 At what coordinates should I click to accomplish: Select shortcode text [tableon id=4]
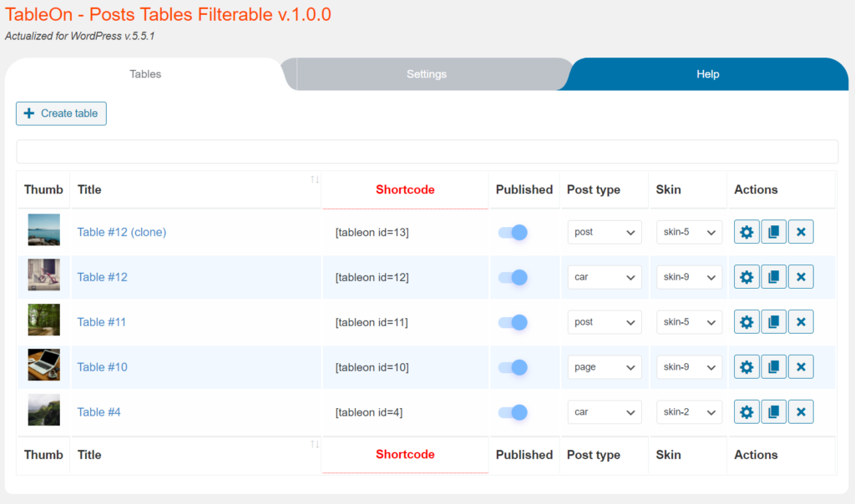click(x=368, y=412)
